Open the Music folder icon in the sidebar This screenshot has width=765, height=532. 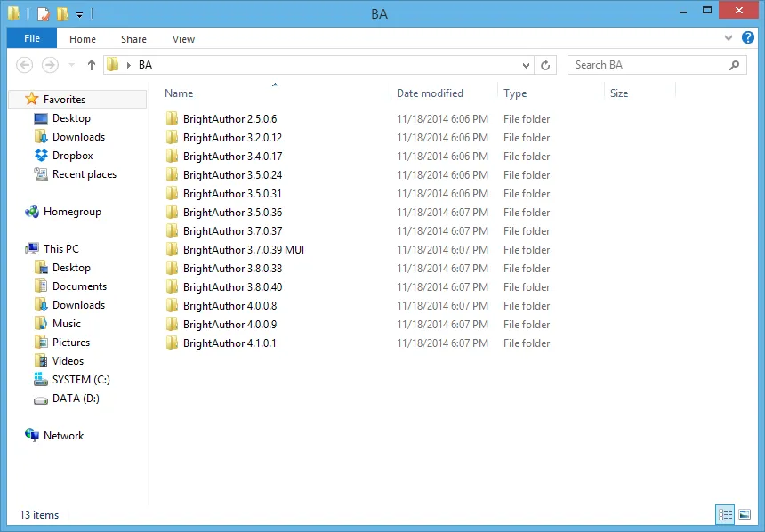pos(41,323)
